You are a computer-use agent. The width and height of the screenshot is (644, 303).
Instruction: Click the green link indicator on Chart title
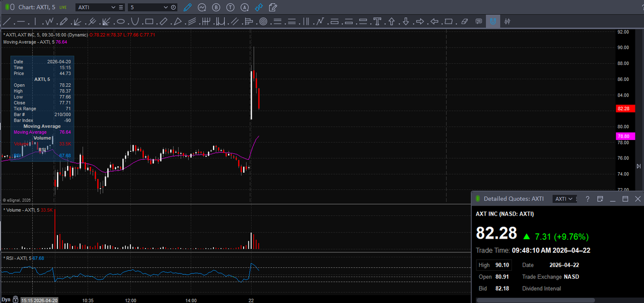(6, 8)
